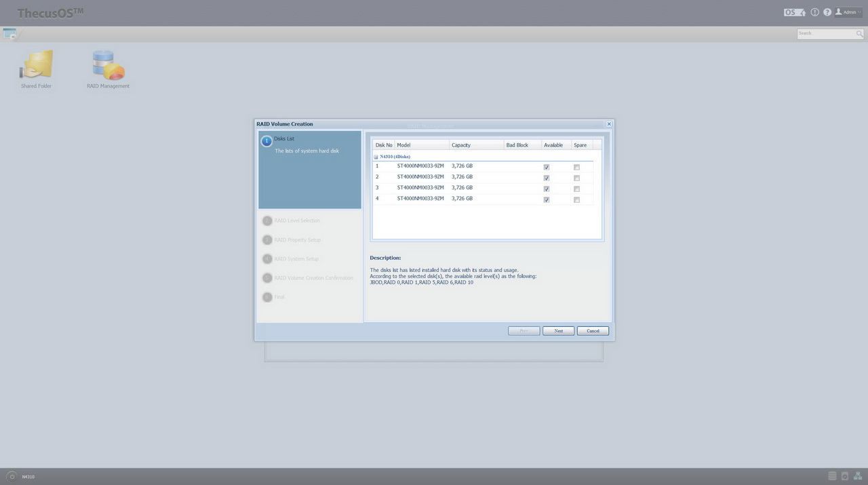Mark disk 3 as Spare
The width and height of the screenshot is (868, 485).
point(577,189)
